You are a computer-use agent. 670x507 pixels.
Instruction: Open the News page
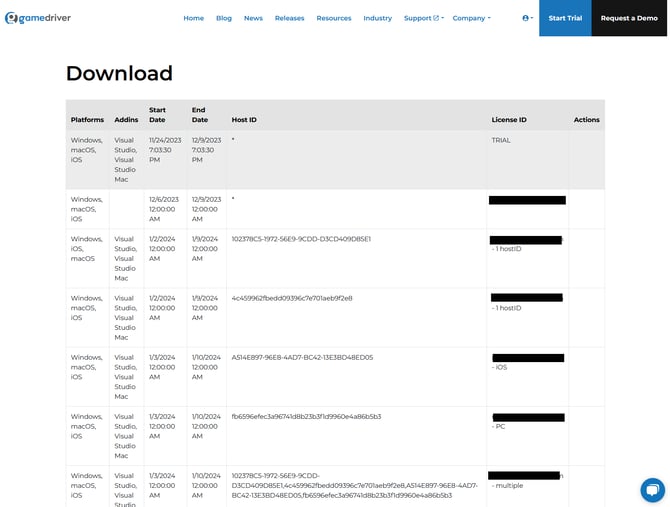(x=253, y=18)
